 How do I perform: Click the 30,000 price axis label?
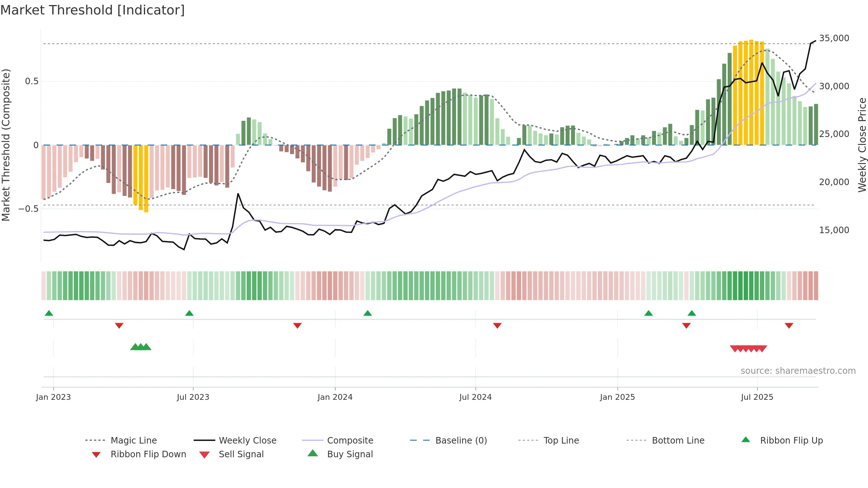[834, 86]
